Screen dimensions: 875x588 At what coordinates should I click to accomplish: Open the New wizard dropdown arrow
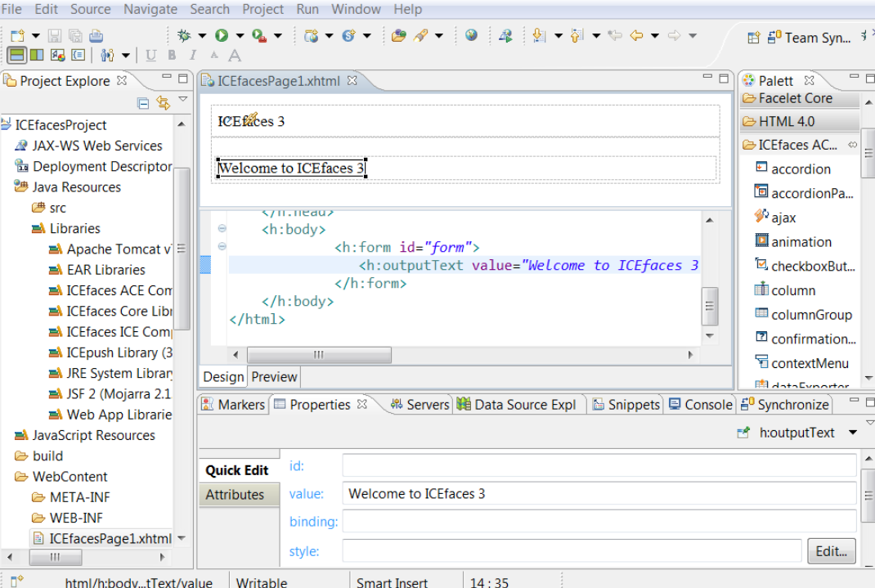pyautogui.click(x=36, y=36)
